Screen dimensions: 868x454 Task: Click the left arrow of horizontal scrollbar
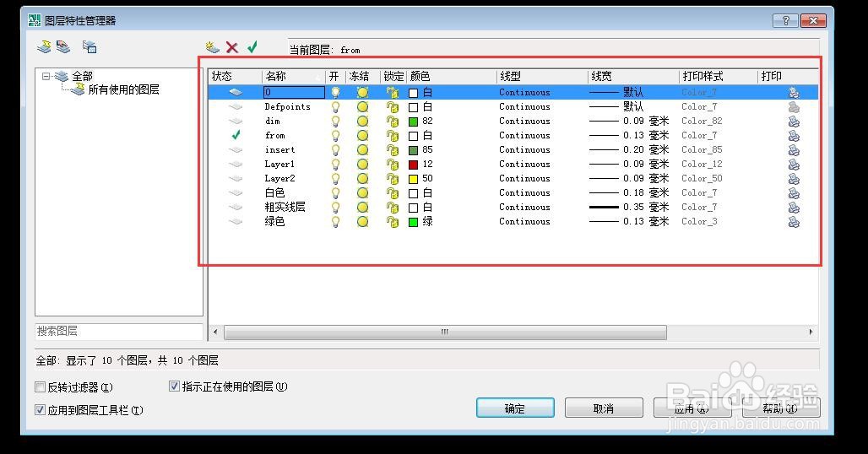(216, 332)
